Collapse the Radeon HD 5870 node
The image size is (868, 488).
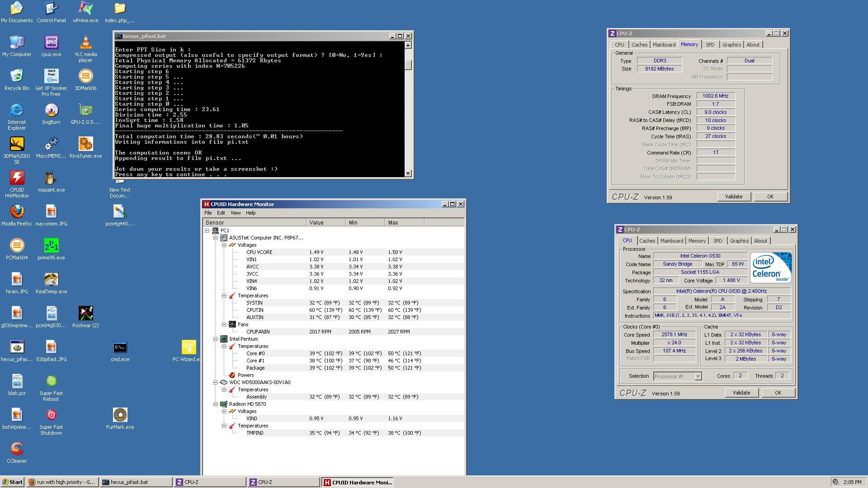pyautogui.click(x=216, y=404)
